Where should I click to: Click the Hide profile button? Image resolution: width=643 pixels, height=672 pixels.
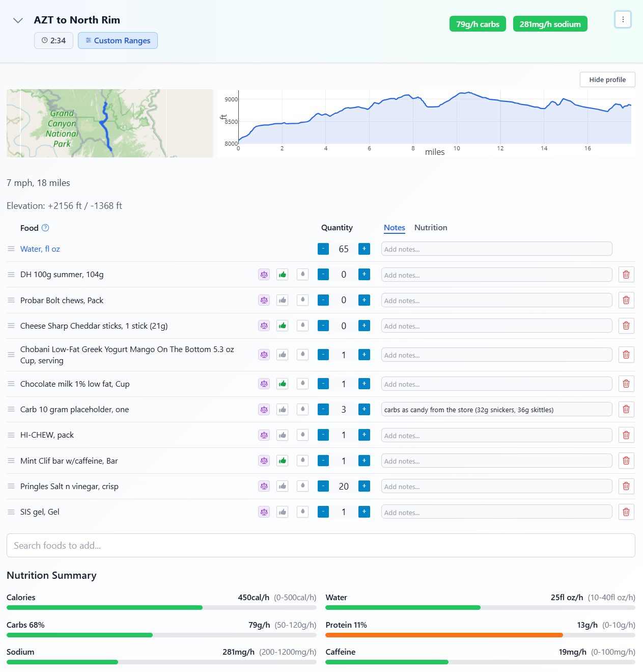click(x=607, y=79)
